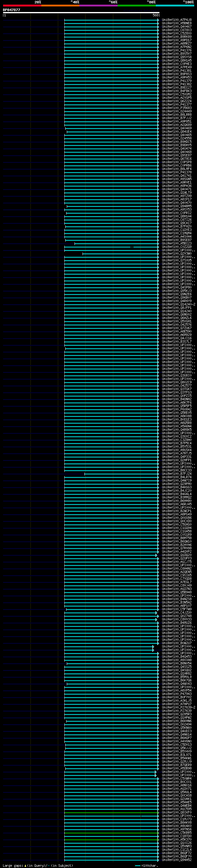Click isoform label UniRef100_Q14240-2

tap(179, 304)
